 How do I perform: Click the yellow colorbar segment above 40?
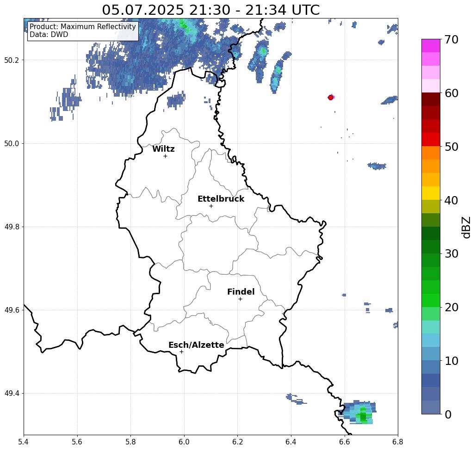431,193
